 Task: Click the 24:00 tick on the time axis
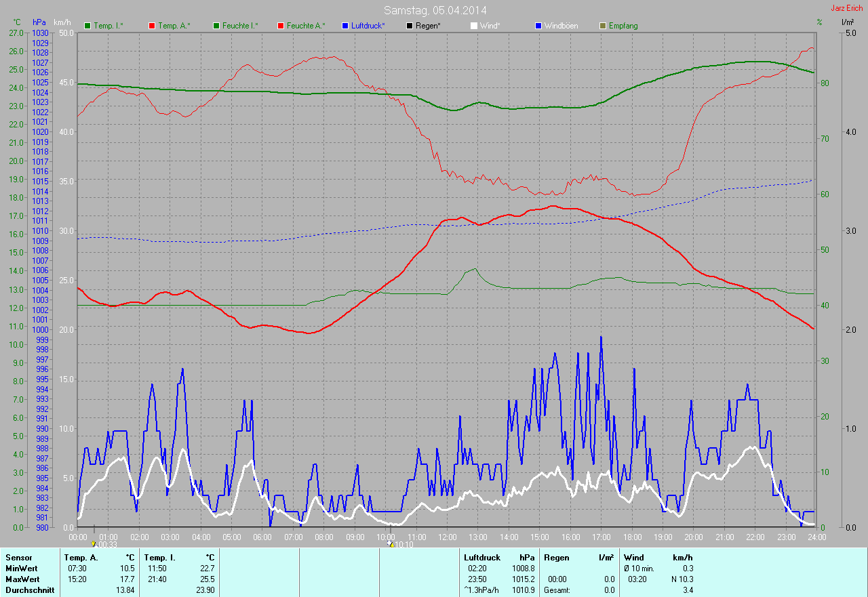(816, 536)
